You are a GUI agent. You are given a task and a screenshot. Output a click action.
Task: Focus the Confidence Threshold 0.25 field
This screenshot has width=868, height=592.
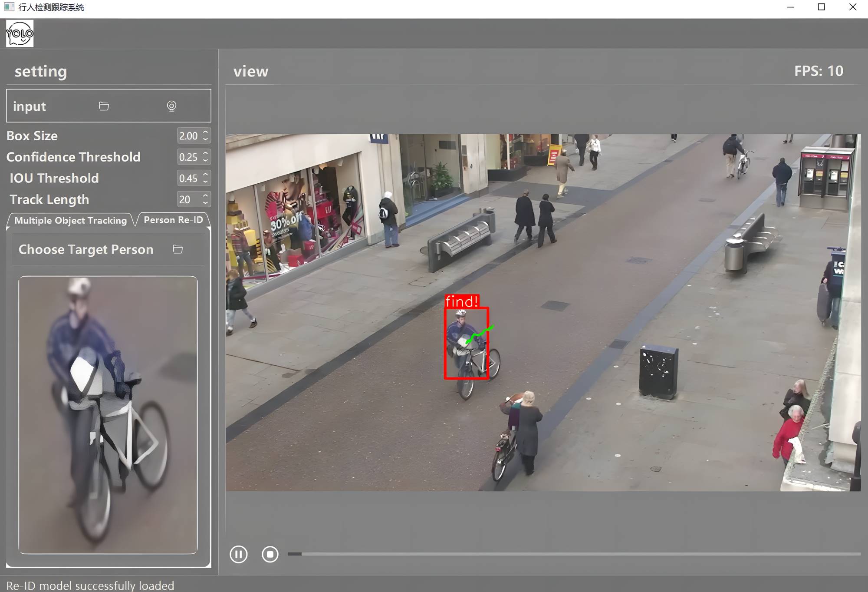tap(188, 157)
